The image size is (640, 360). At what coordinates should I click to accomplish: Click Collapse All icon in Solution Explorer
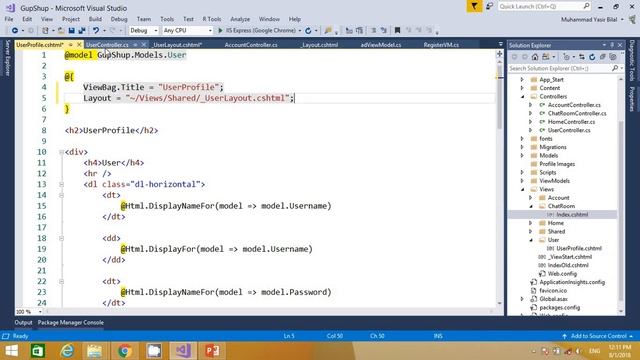pyautogui.click(x=602, y=57)
